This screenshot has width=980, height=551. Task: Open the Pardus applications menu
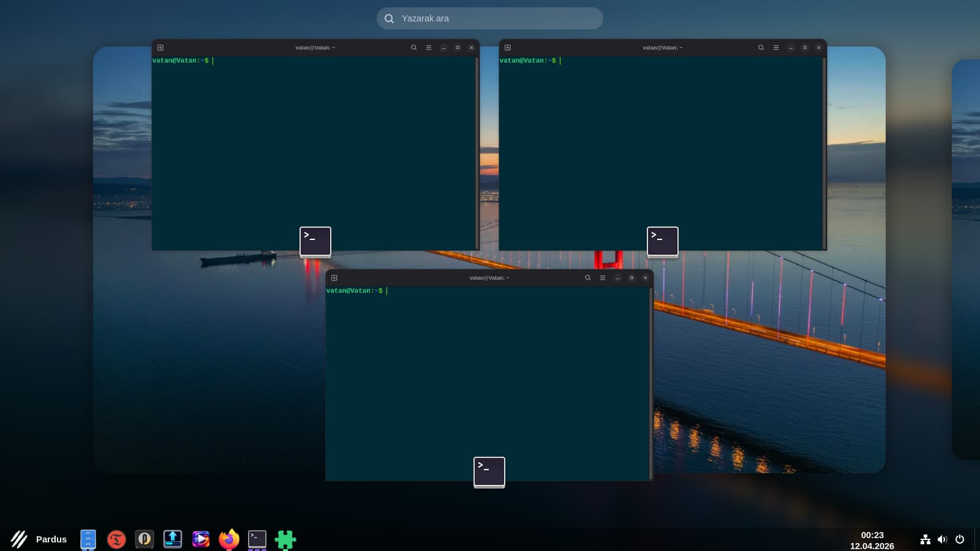coord(39,539)
